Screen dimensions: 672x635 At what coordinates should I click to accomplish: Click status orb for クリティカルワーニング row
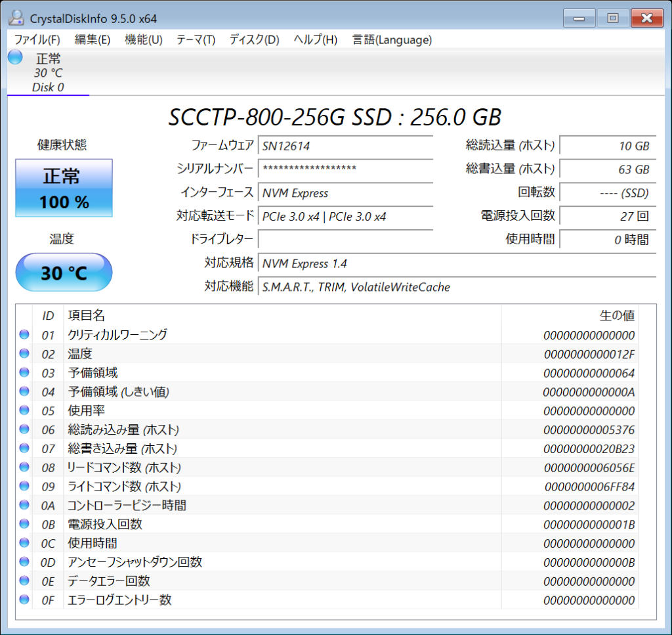[24, 334]
